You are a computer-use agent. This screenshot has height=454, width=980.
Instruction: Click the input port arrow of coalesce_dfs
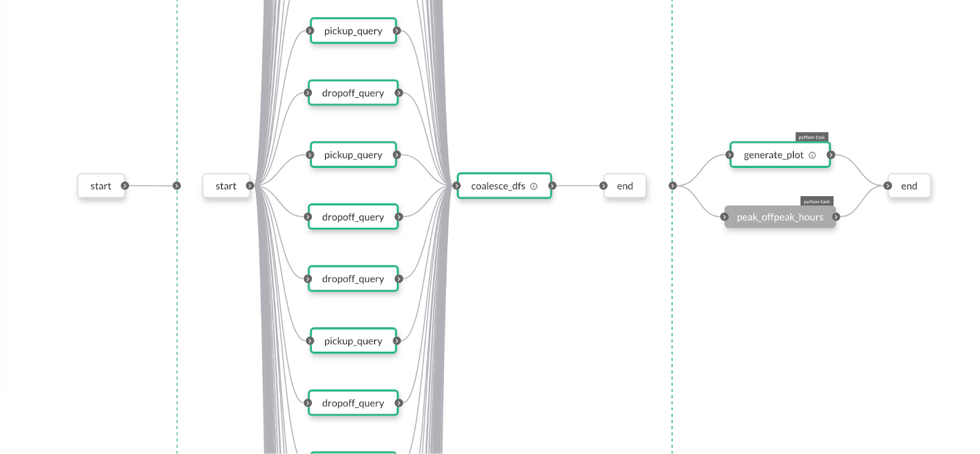[456, 186]
